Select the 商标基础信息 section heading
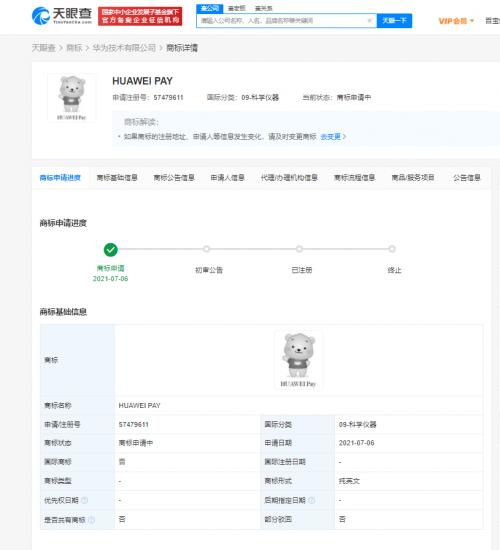This screenshot has height=550, width=500. click(x=63, y=312)
